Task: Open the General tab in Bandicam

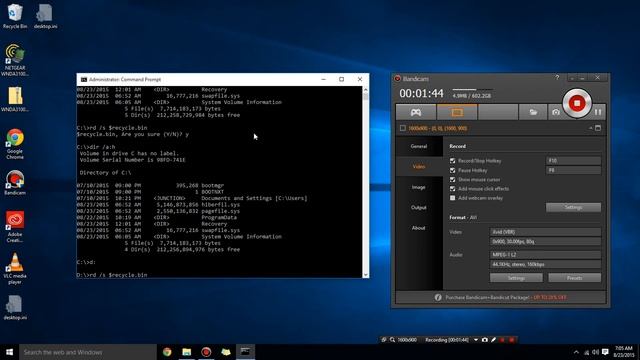Action: click(x=419, y=146)
